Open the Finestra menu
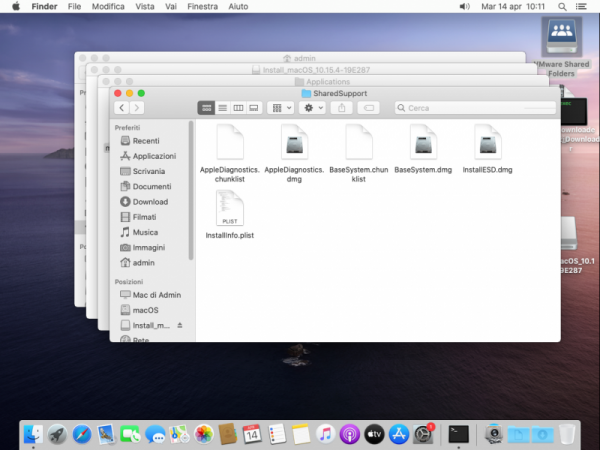 click(202, 7)
